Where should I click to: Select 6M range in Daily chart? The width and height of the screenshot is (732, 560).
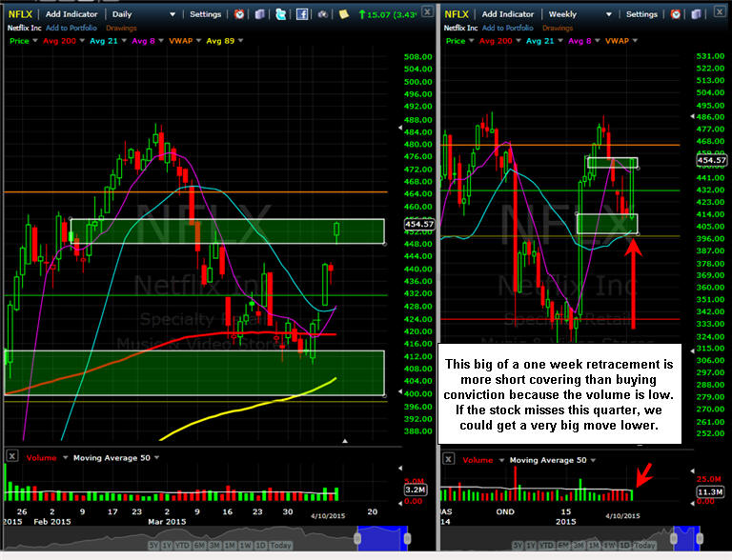[x=199, y=545]
